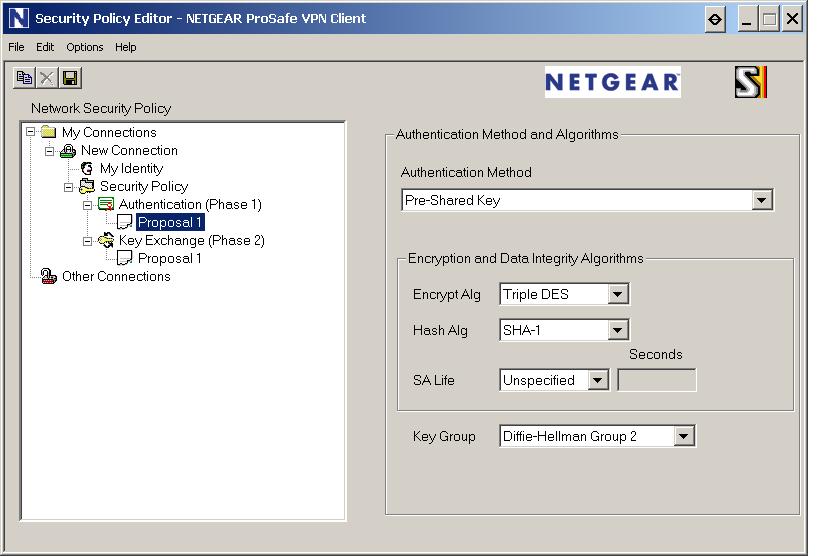Click the Copy toolbar icon
Viewport: 840px width, 556px height.
coord(24,78)
